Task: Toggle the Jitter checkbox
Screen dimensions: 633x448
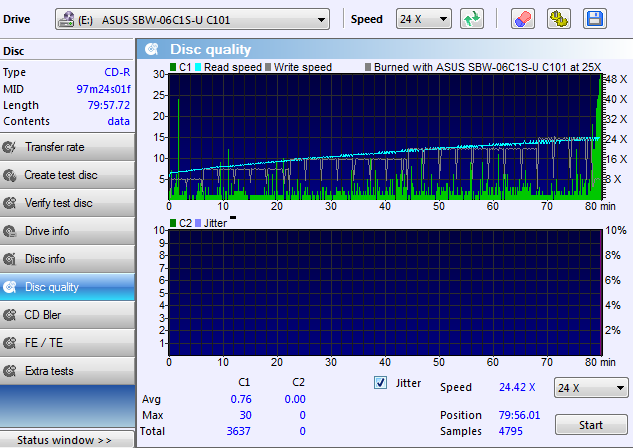Action: click(x=380, y=383)
